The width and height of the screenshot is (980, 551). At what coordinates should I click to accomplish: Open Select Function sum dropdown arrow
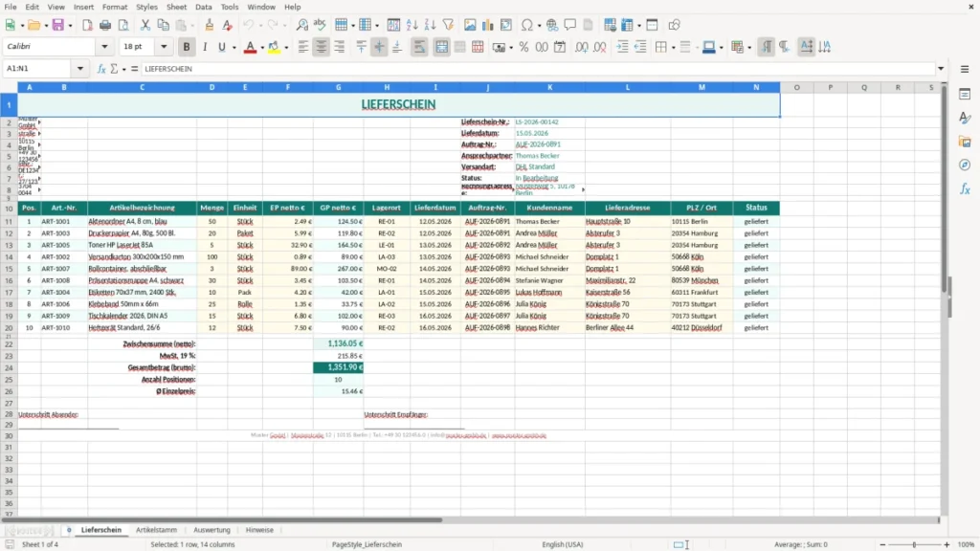[123, 69]
